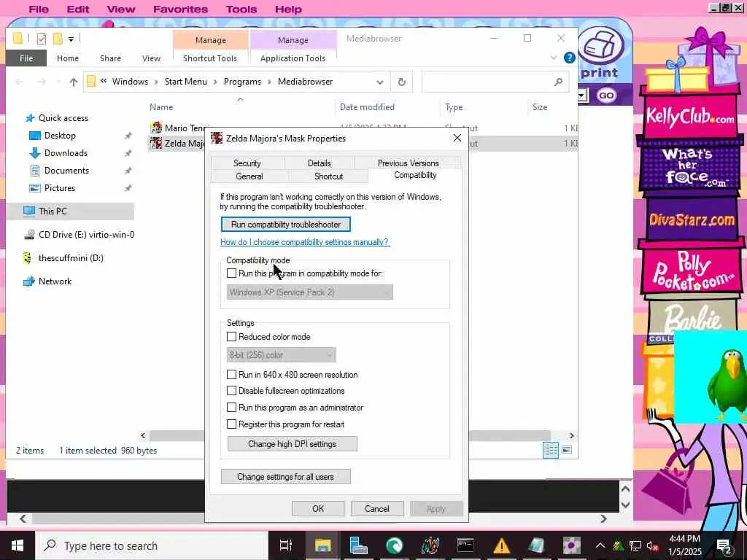Select Desktop in Quick access

(x=60, y=136)
